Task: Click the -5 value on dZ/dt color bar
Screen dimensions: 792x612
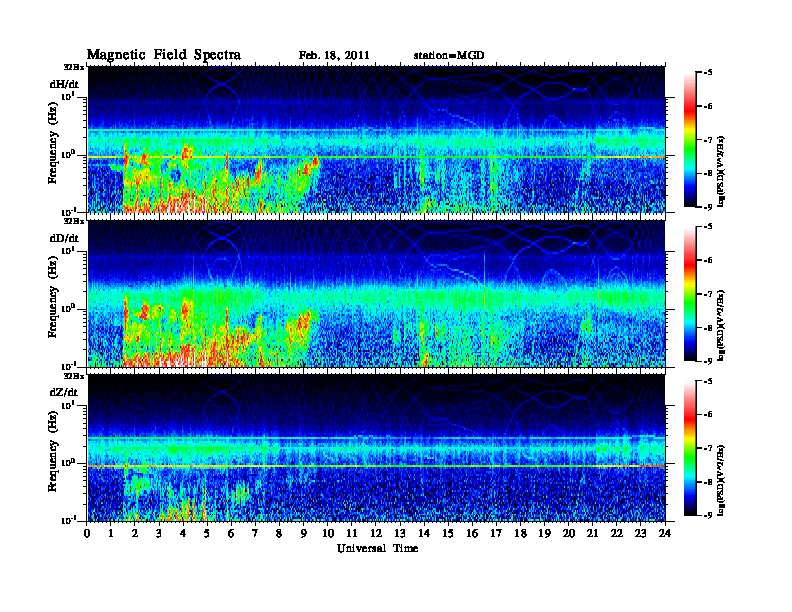Action: (708, 381)
